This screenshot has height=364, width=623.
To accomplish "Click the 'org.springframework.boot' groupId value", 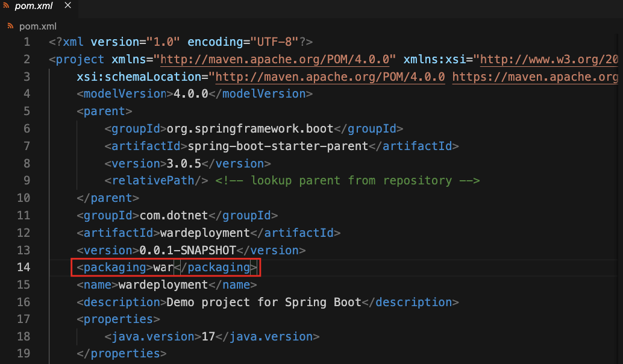I will coord(250,129).
